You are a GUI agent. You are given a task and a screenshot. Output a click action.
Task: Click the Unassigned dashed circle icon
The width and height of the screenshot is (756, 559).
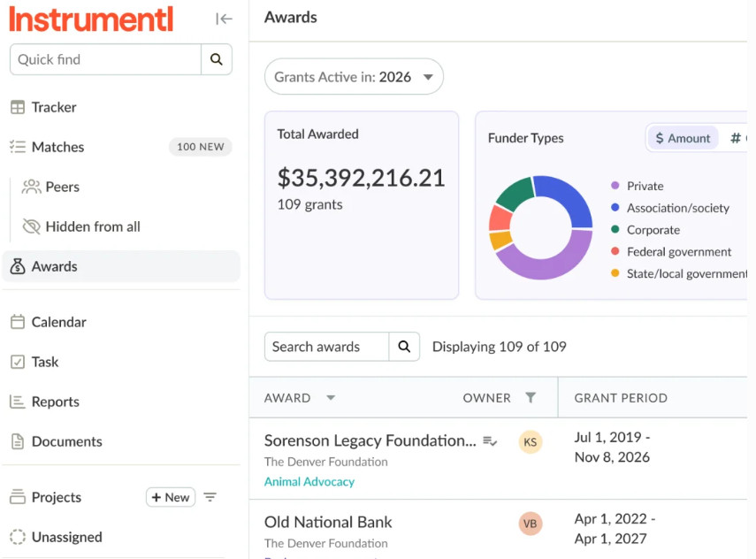pyautogui.click(x=18, y=537)
